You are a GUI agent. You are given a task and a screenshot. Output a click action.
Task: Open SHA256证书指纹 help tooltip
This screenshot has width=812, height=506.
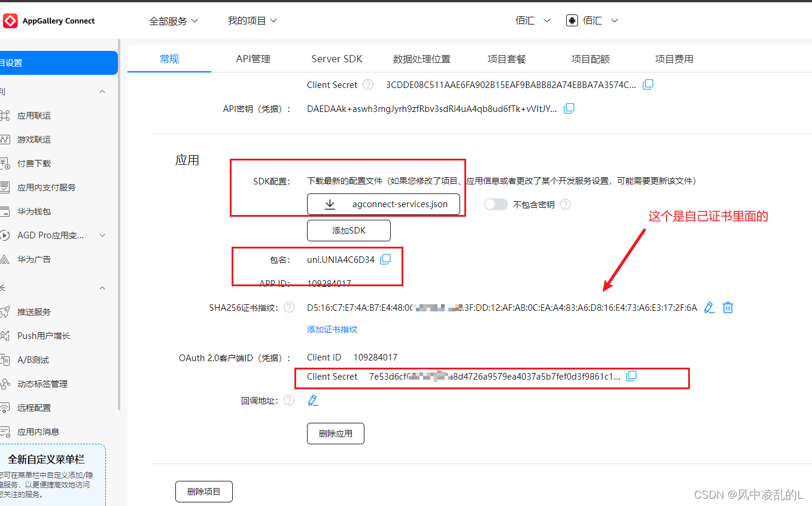pos(289,307)
